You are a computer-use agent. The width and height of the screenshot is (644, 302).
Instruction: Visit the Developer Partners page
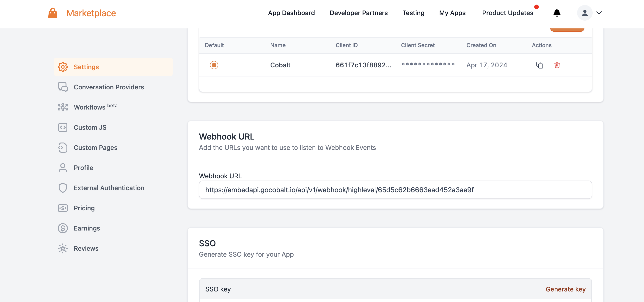click(358, 13)
